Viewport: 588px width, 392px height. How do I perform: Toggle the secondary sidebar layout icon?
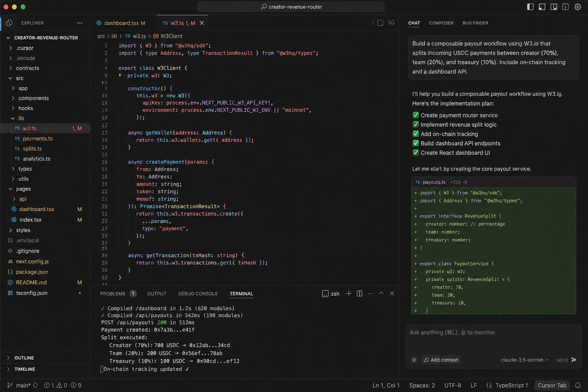pyautogui.click(x=554, y=7)
